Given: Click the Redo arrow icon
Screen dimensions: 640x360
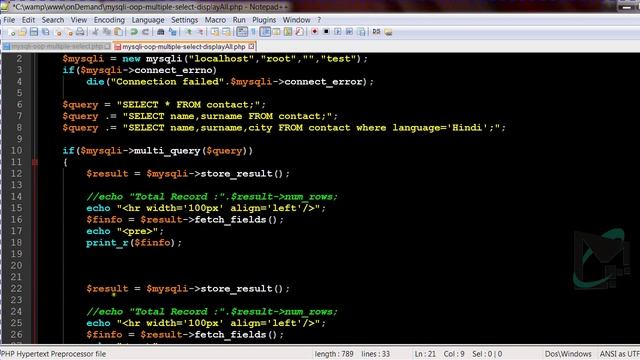Looking at the screenshot, I should (145, 32).
